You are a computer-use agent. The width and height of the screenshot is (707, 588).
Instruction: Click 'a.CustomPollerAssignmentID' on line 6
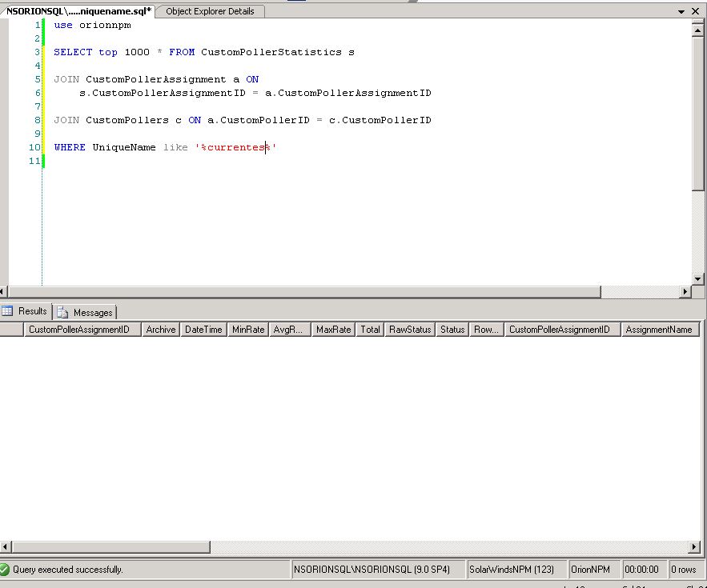coord(348,93)
